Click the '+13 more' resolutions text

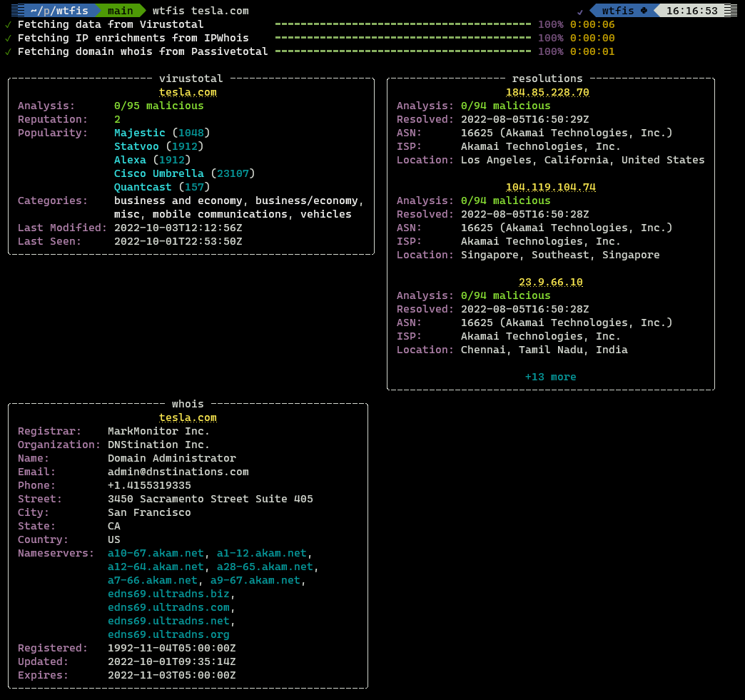pyautogui.click(x=551, y=377)
